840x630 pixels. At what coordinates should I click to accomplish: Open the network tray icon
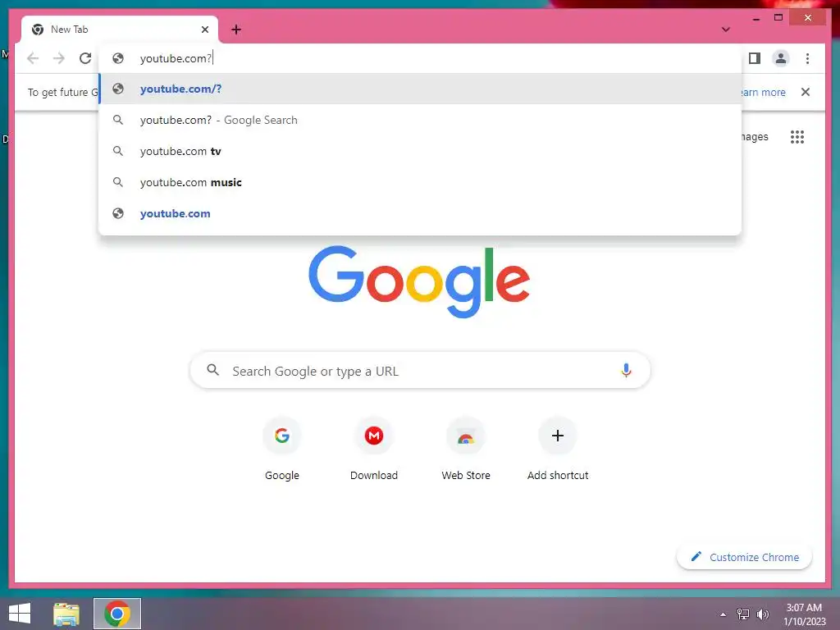[x=743, y=614]
